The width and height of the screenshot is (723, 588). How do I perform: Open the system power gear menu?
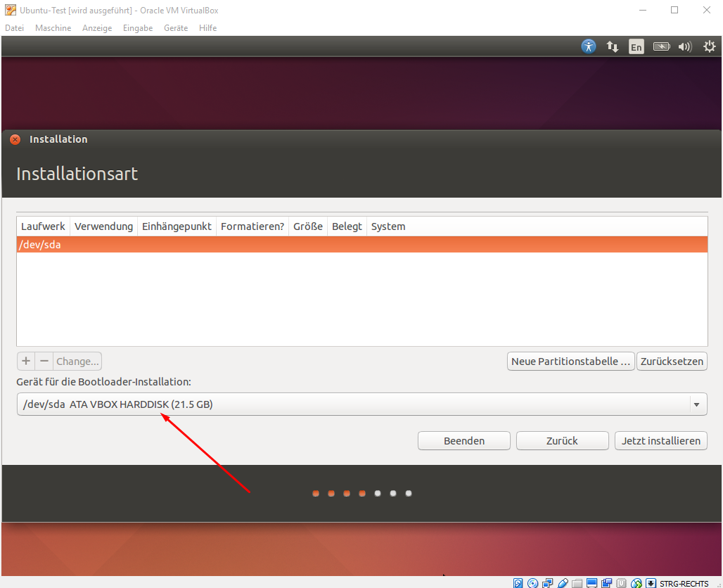click(x=709, y=47)
